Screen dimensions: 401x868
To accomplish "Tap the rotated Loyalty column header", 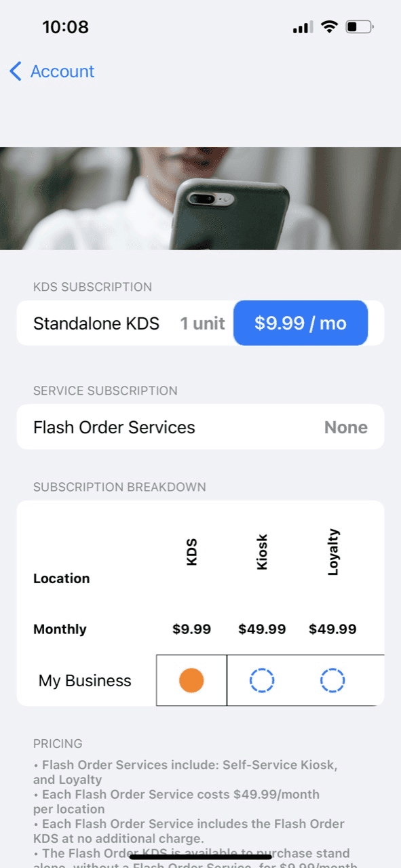I will [x=332, y=552].
